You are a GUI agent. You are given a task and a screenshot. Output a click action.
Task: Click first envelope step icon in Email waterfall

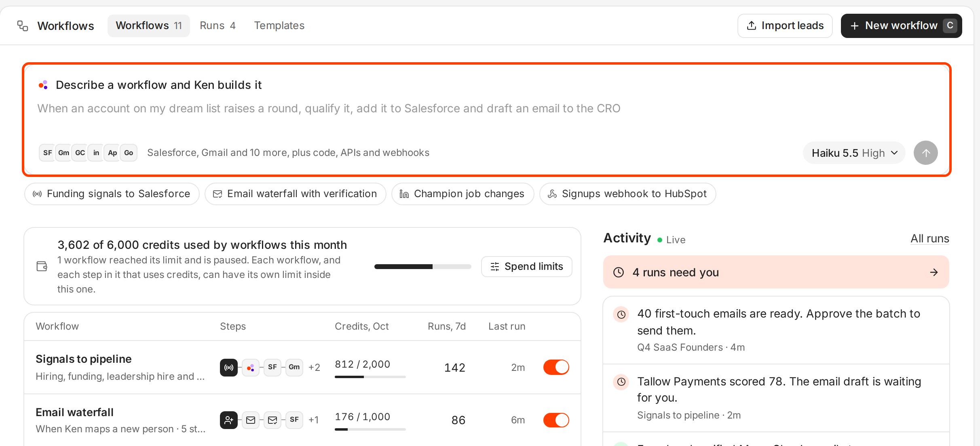251,420
